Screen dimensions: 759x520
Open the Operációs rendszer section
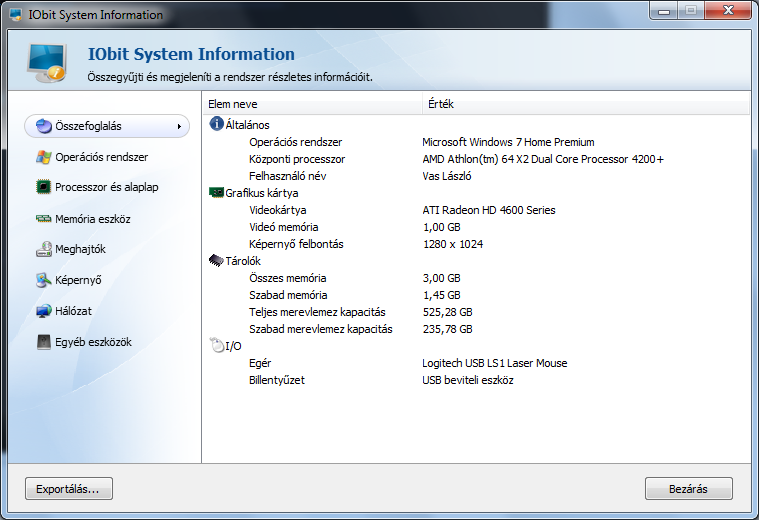pyautogui.click(x=102, y=157)
